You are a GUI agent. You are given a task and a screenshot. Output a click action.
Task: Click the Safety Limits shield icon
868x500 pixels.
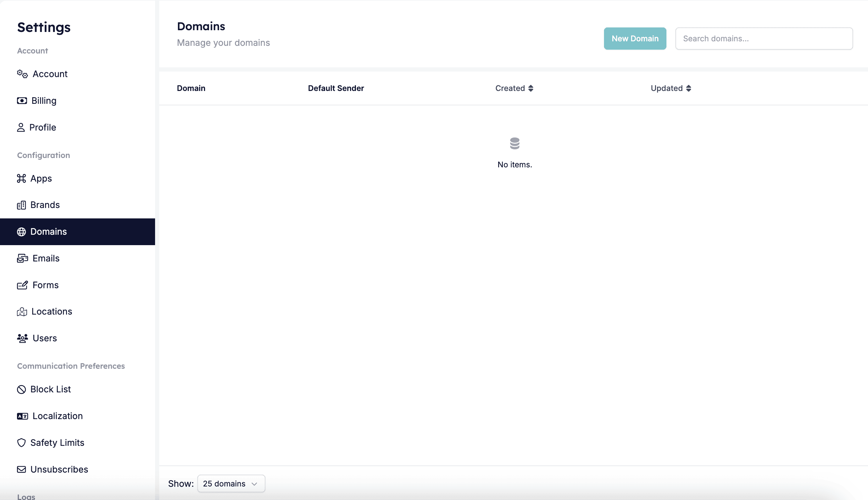coord(22,443)
